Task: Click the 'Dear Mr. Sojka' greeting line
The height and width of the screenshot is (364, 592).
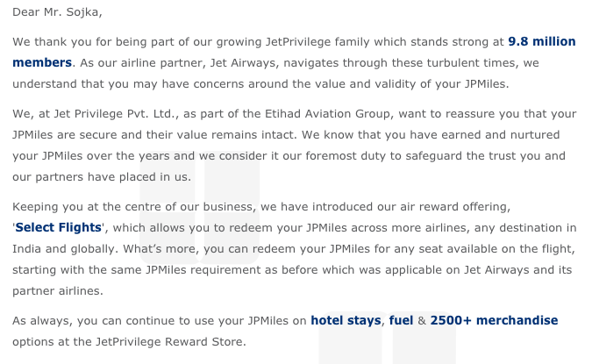Action: click(x=57, y=12)
